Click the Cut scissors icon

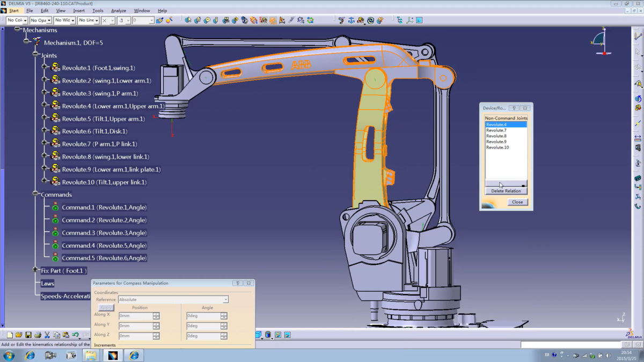tap(47, 335)
